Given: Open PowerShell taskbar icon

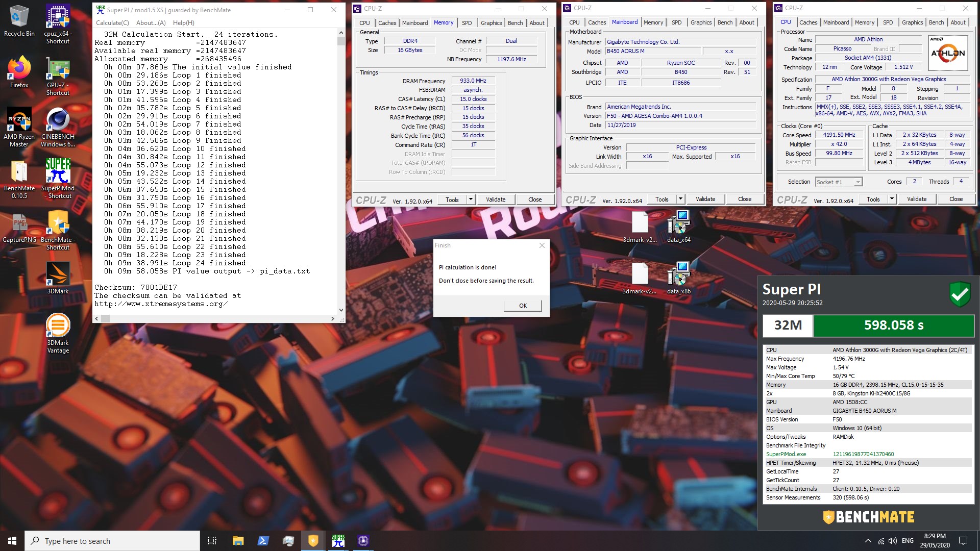Looking at the screenshot, I should (263, 541).
